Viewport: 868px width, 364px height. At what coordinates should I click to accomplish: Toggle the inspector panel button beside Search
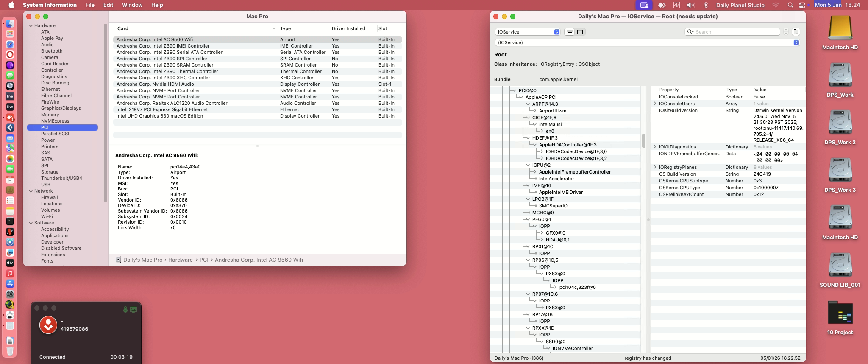(796, 32)
